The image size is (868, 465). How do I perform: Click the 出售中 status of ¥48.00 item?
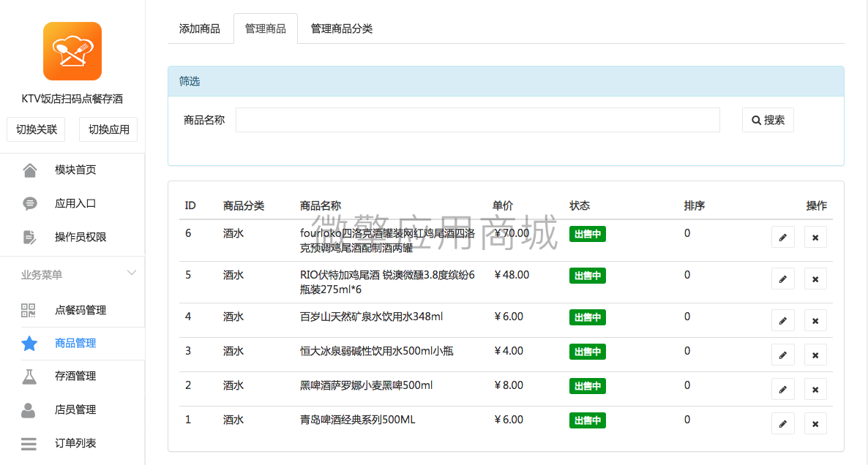click(x=588, y=276)
